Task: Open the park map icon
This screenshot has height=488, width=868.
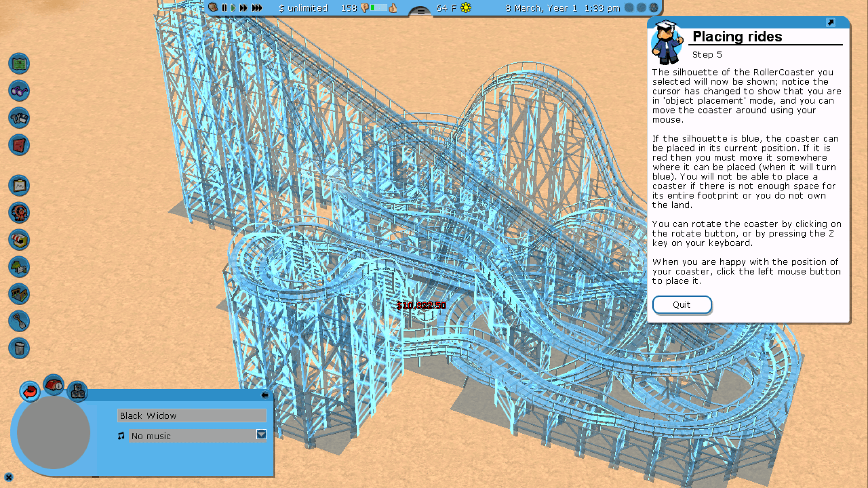Action: pyautogui.click(x=19, y=64)
